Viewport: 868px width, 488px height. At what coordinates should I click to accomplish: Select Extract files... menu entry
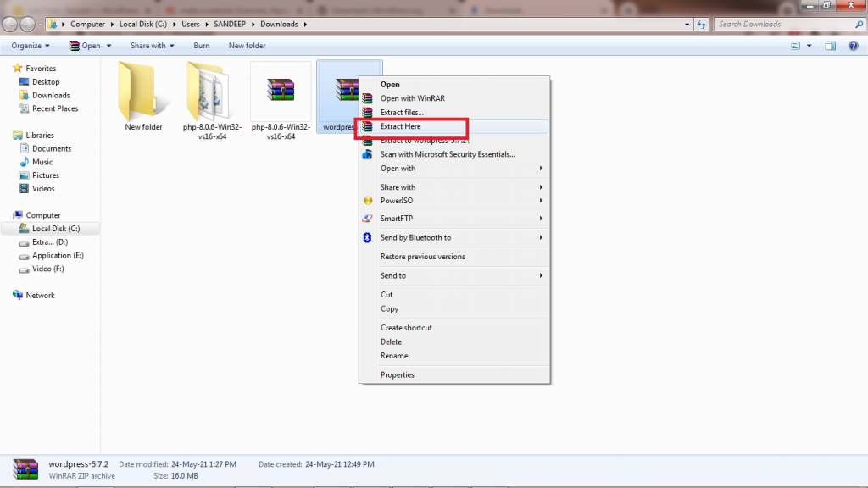tap(402, 112)
